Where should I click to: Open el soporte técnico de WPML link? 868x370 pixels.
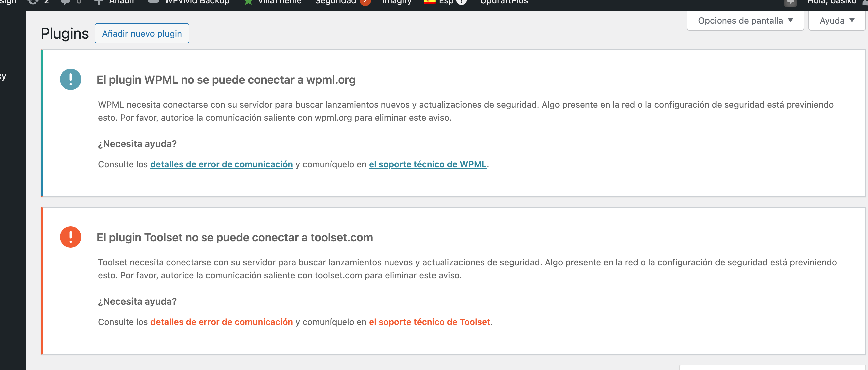(x=428, y=164)
